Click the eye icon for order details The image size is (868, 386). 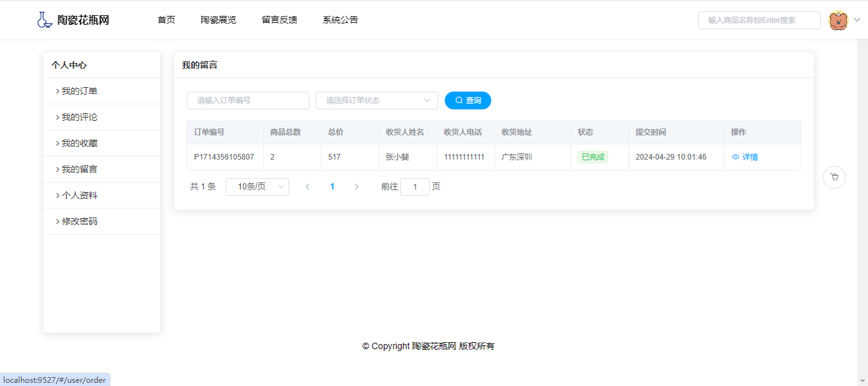pos(736,157)
